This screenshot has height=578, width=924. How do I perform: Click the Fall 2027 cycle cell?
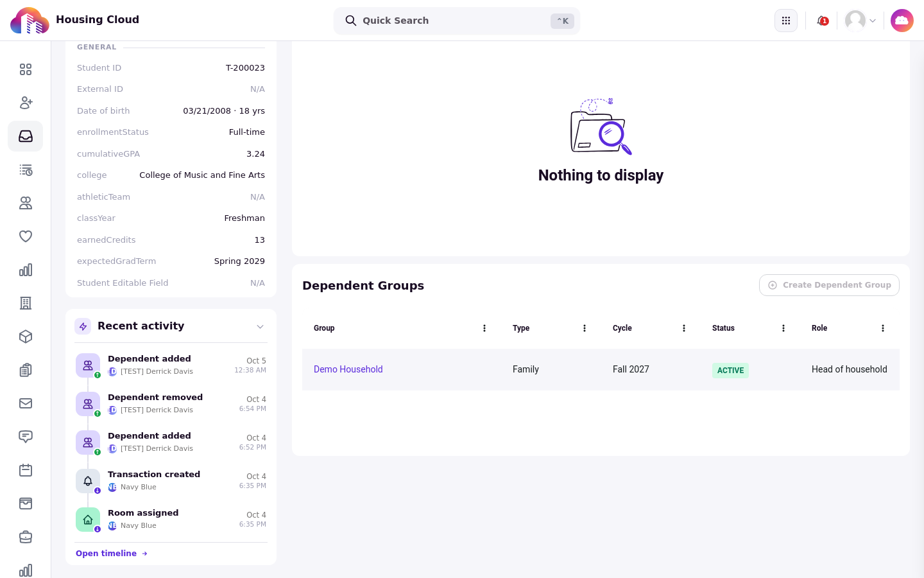[631, 369]
